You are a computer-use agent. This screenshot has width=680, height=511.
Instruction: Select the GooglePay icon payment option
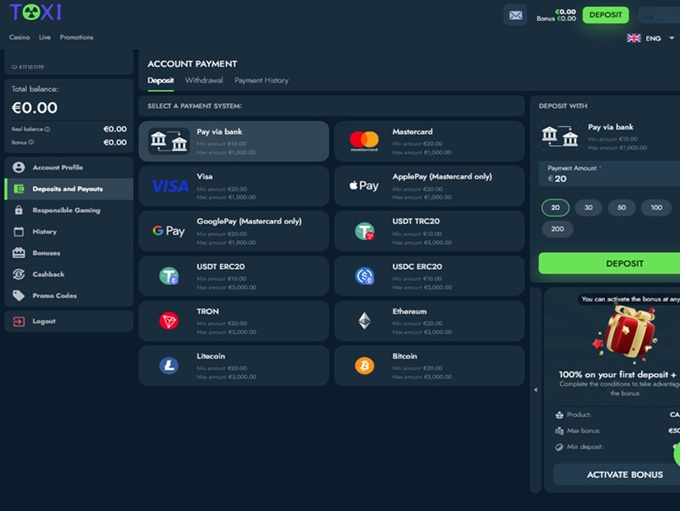coord(169,231)
